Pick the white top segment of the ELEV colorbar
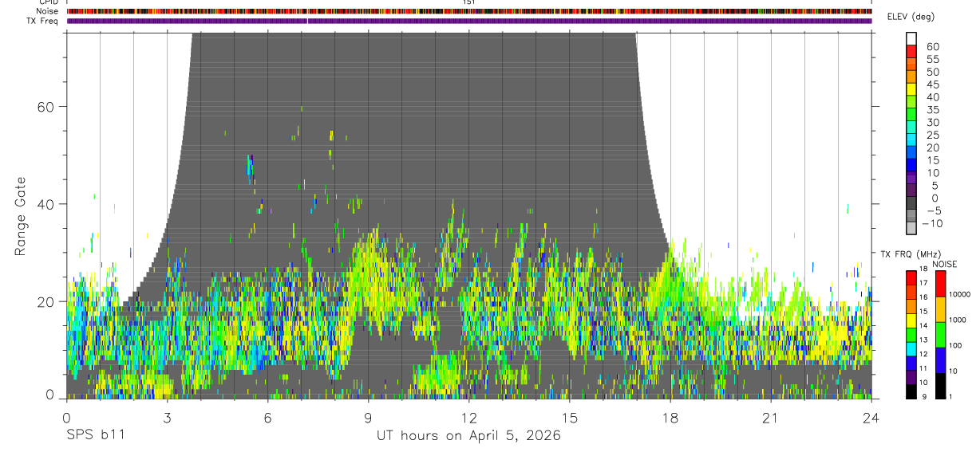This screenshot has width=980, height=452. pyautogui.click(x=911, y=38)
